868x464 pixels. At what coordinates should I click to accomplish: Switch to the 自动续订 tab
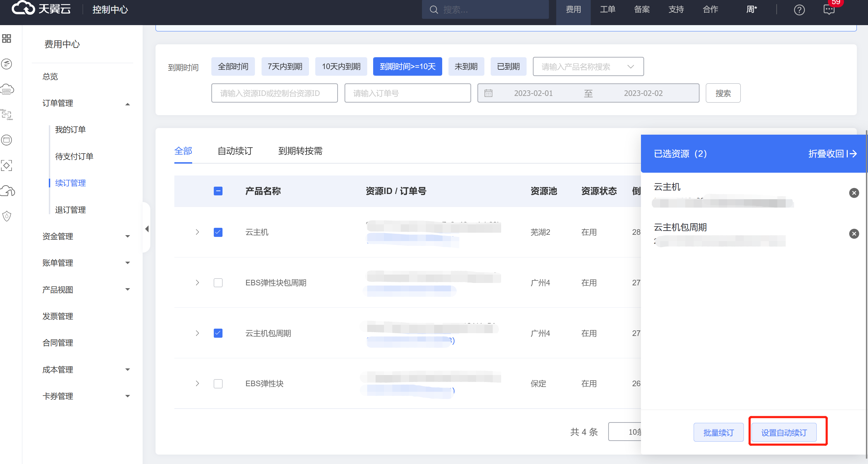point(235,151)
